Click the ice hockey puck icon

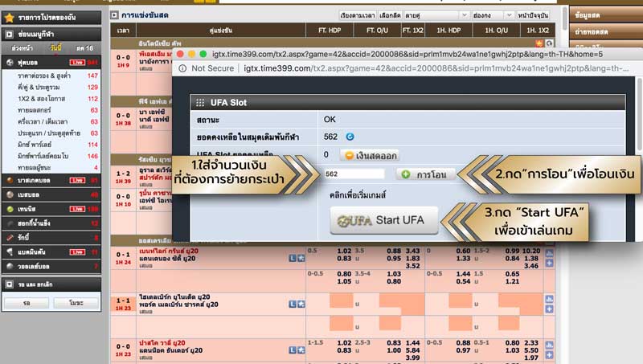coord(10,223)
